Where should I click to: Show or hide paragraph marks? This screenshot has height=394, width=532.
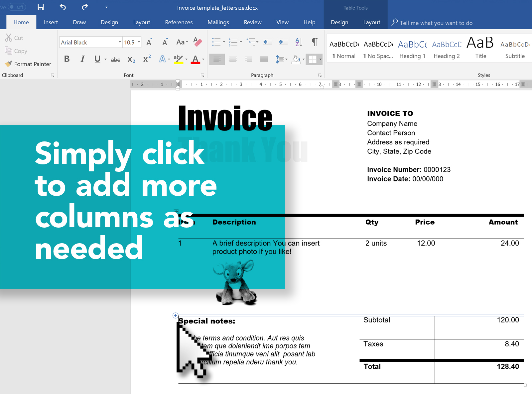(x=315, y=42)
